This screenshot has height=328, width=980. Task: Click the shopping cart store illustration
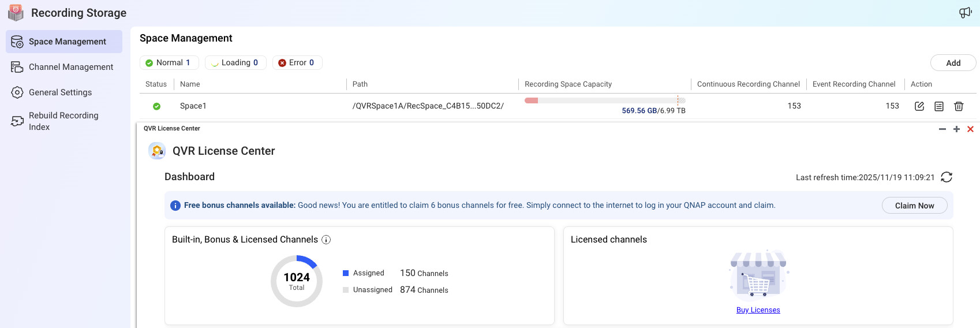[x=758, y=275]
